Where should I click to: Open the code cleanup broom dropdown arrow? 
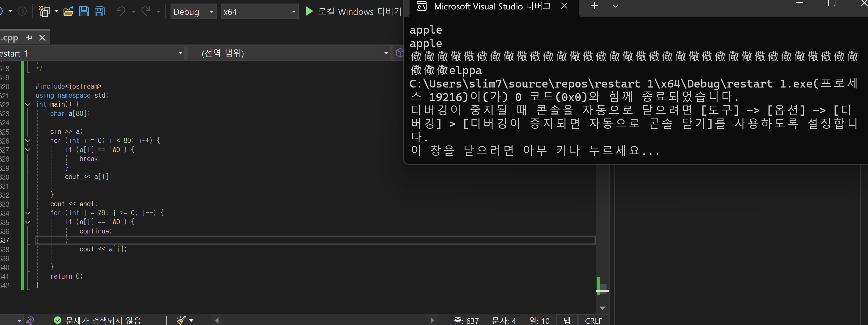tap(191, 320)
